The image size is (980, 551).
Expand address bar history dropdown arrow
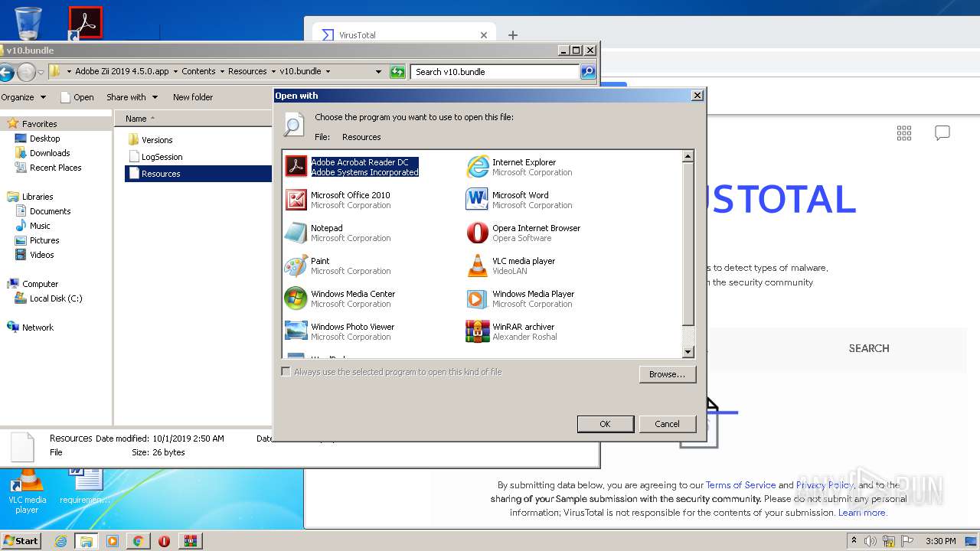[378, 72]
